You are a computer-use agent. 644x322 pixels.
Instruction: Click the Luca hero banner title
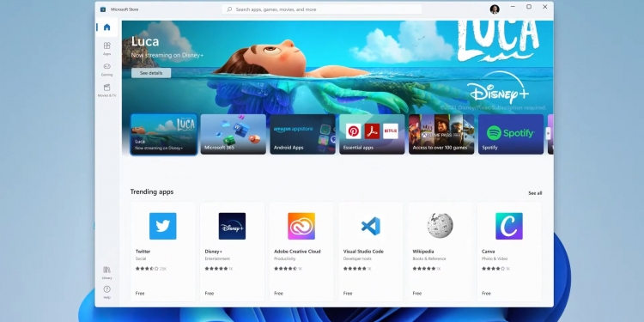click(145, 41)
